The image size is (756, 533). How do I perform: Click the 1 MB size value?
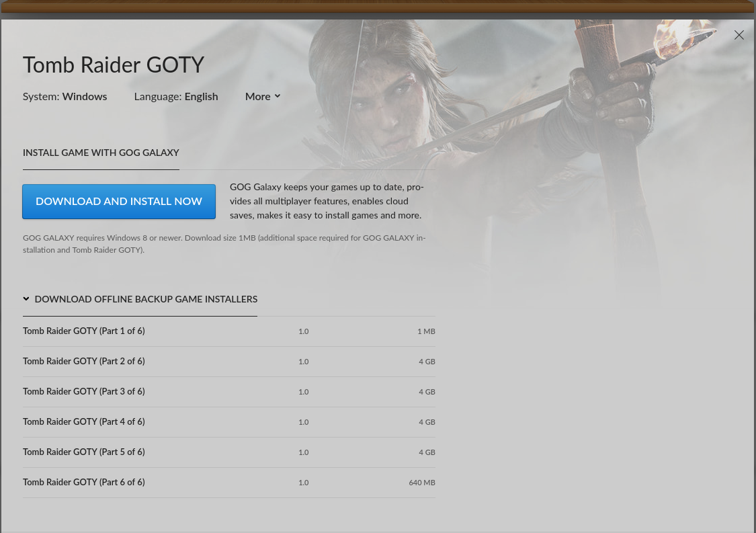426,331
